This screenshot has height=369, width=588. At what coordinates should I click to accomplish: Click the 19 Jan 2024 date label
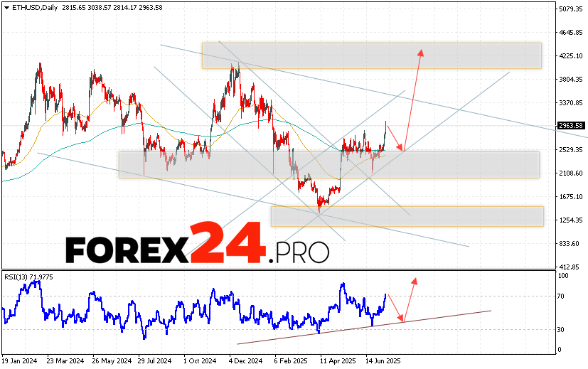(x=18, y=360)
